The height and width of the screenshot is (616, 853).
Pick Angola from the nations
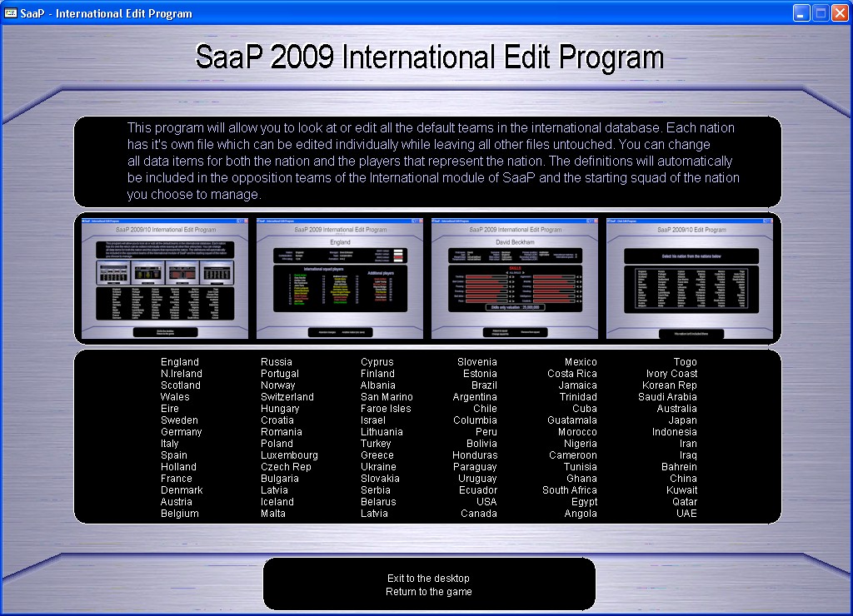581,514
